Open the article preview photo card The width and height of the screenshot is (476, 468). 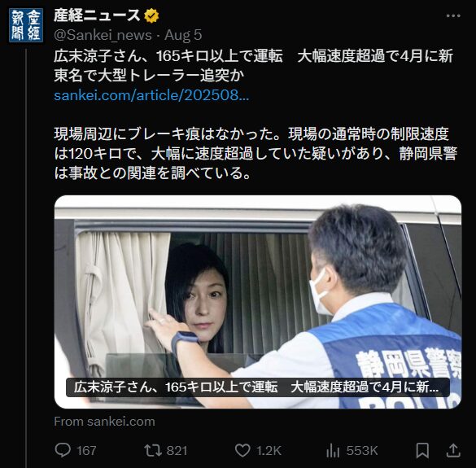pos(258,302)
